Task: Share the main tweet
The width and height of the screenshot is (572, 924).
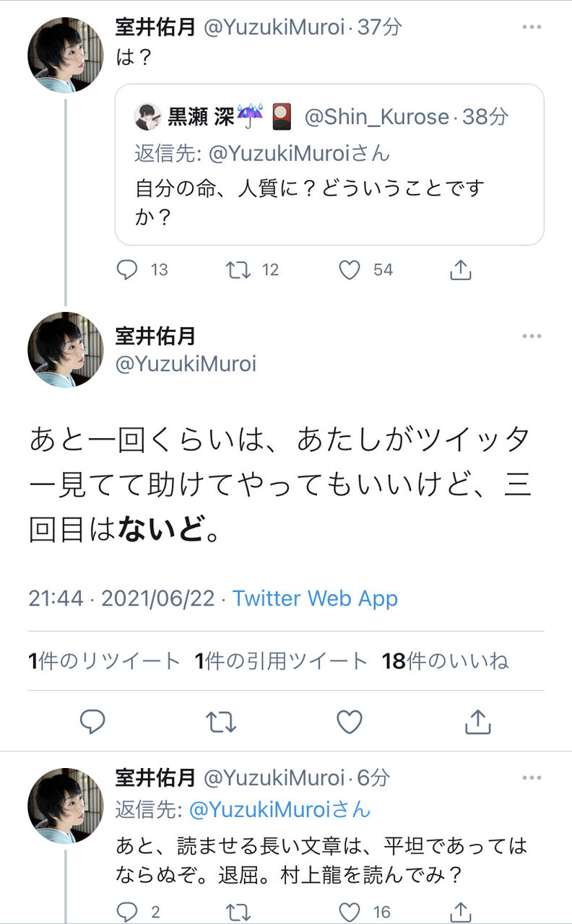Action: tap(477, 721)
